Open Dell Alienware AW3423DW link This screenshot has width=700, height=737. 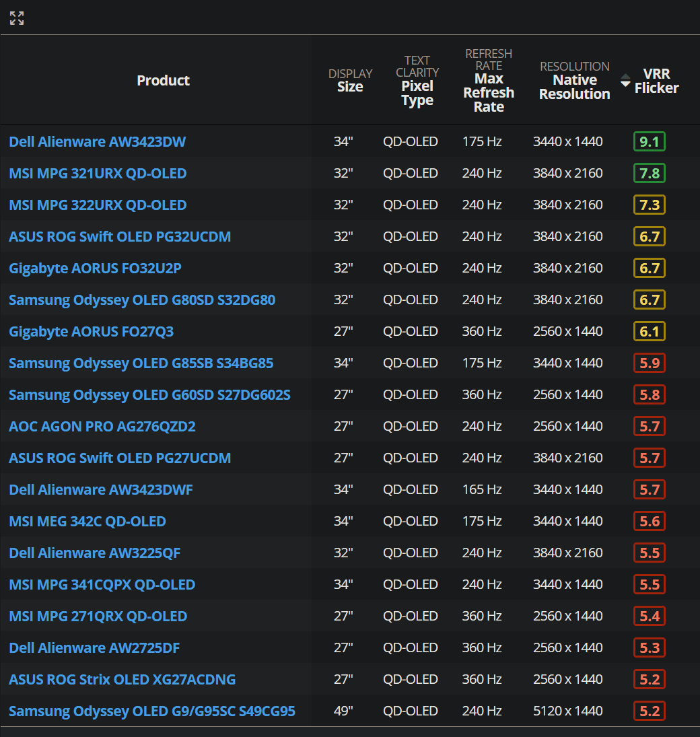click(x=98, y=141)
